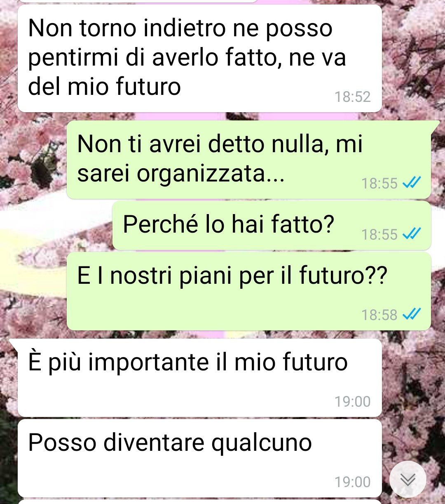Image resolution: width=445 pixels, height=504 pixels.
Task: Tap the cherry blossom wallpaper beside the "Perché" bubble
Action: click(x=56, y=225)
